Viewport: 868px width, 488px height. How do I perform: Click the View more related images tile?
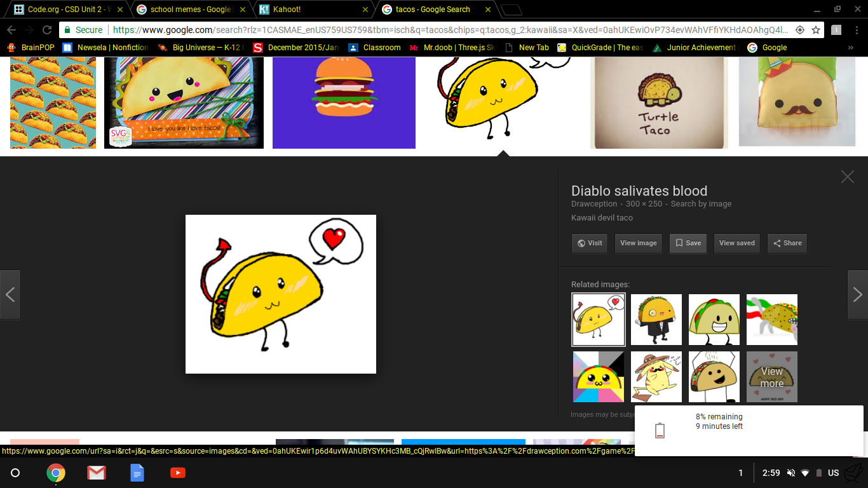[772, 377]
